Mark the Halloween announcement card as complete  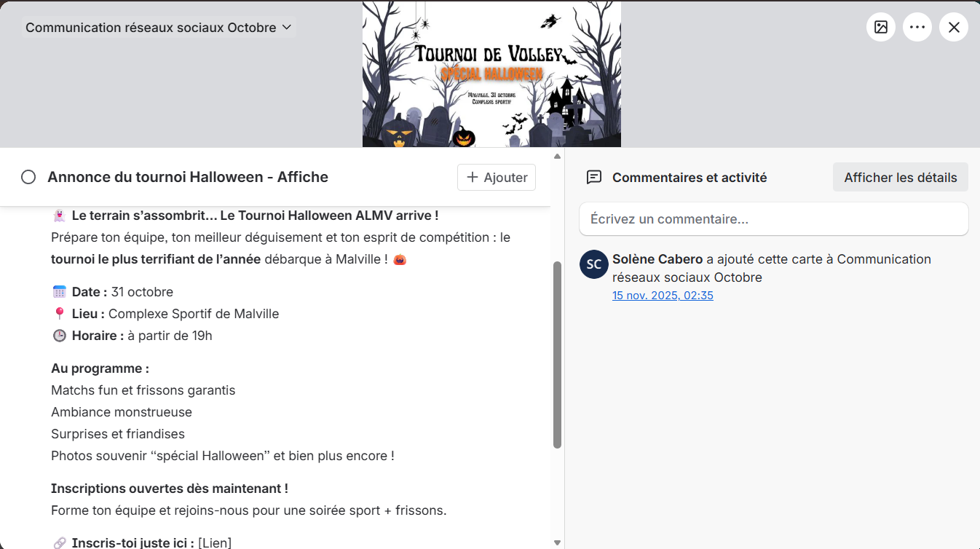28,177
